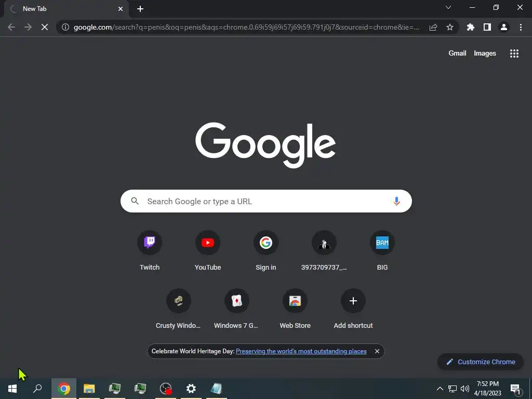Show hidden system tray icons
532x399 pixels.
(440, 389)
